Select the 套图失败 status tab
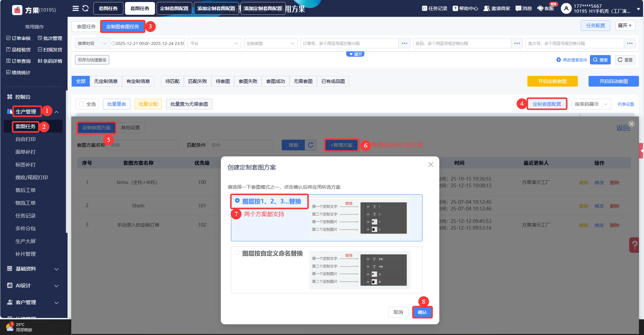Screen dimensions: 644x335 [248, 81]
